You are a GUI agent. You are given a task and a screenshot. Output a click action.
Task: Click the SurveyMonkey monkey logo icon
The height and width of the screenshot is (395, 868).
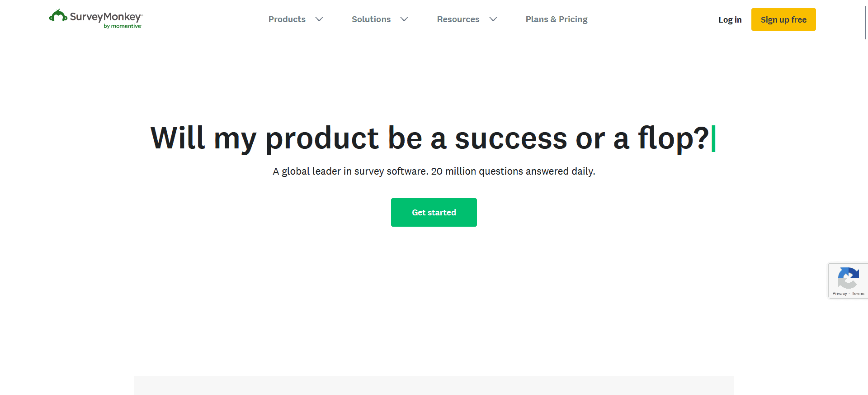coord(58,16)
